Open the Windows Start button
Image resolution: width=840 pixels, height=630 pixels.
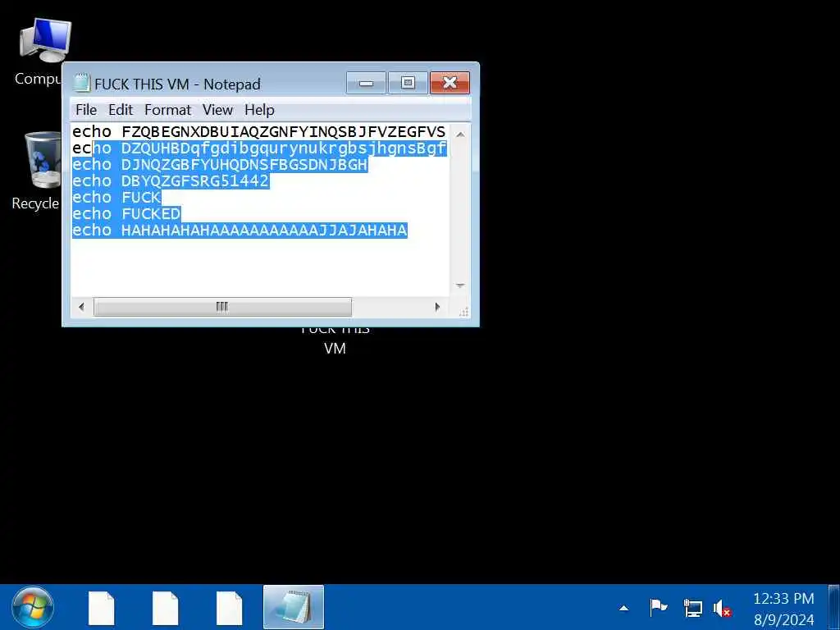coord(32,608)
